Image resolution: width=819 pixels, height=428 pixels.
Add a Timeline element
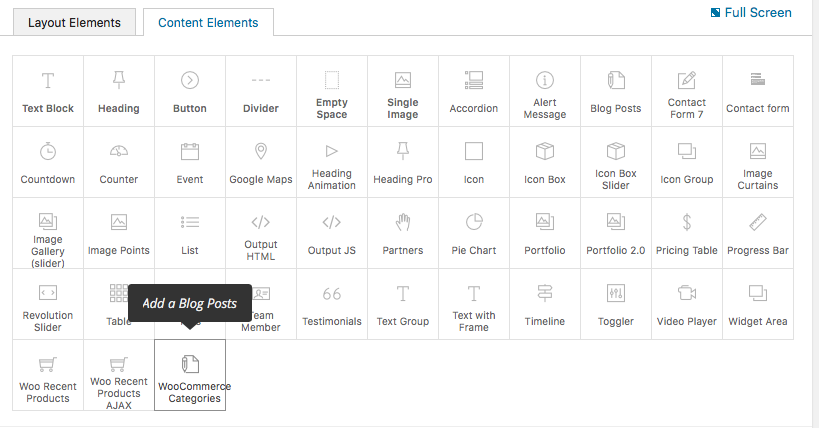(545, 305)
